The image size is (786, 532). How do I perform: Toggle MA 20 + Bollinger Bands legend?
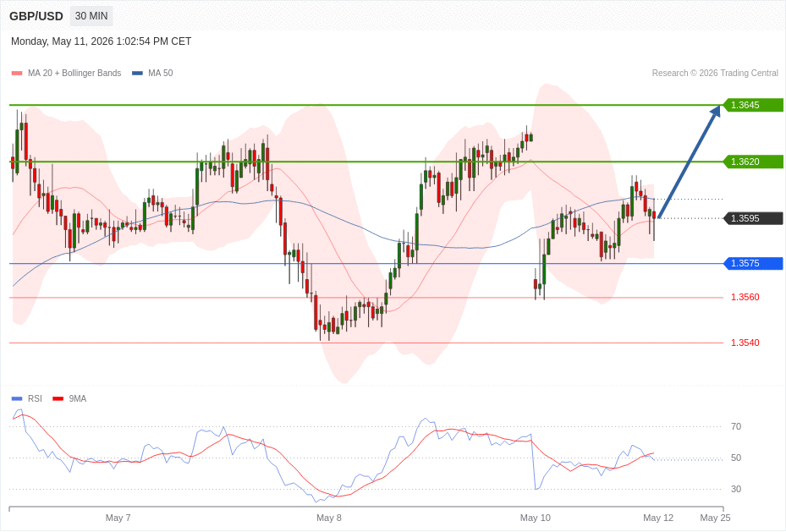click(x=66, y=73)
